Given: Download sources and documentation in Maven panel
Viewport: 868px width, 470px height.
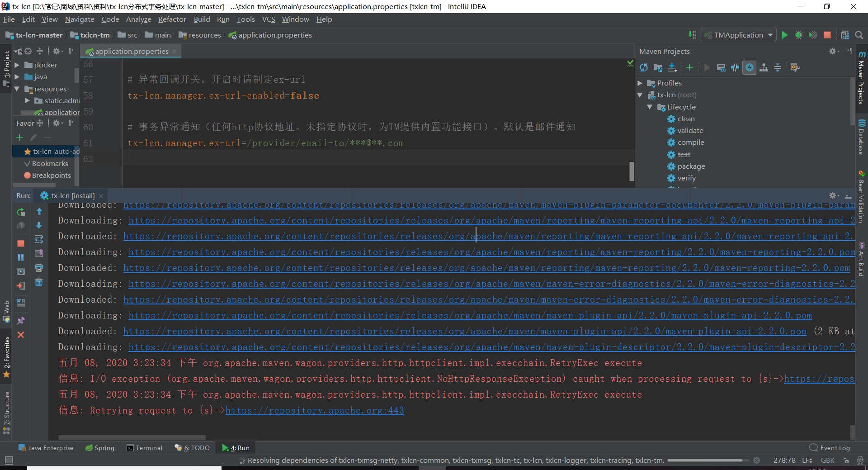Looking at the screenshot, I should click(672, 68).
